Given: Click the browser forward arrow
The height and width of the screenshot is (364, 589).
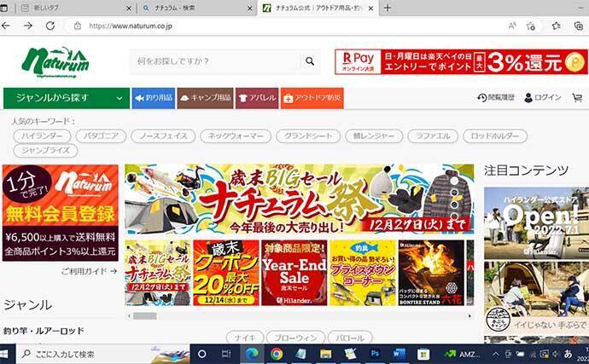Looking at the screenshot, I should coord(28,26).
